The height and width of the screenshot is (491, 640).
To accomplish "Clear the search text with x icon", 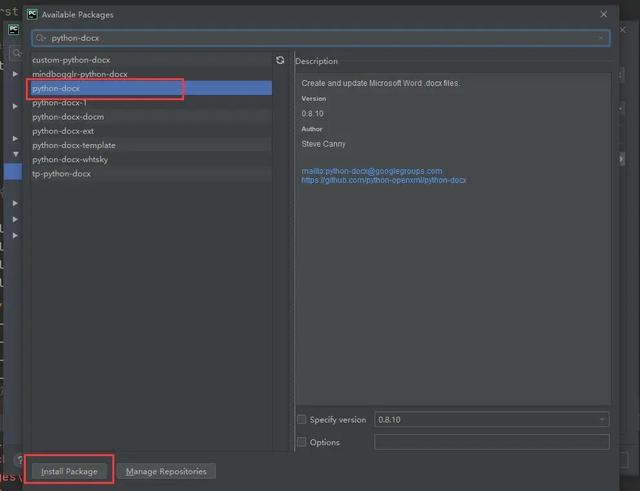I will pos(600,38).
